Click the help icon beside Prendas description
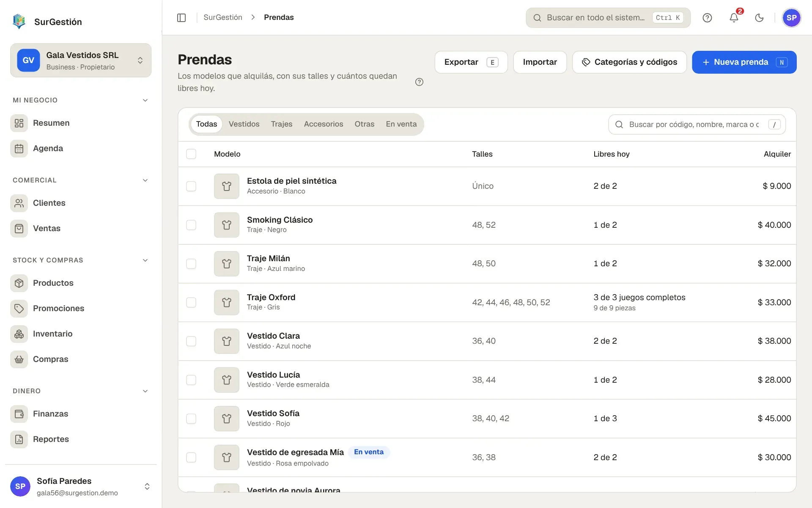812x508 pixels. coord(419,82)
